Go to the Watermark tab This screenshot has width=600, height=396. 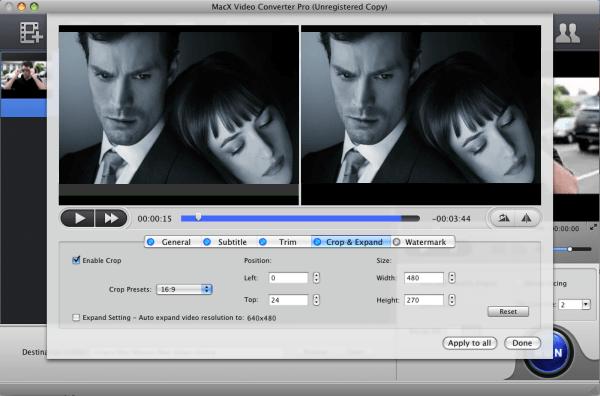(x=422, y=242)
